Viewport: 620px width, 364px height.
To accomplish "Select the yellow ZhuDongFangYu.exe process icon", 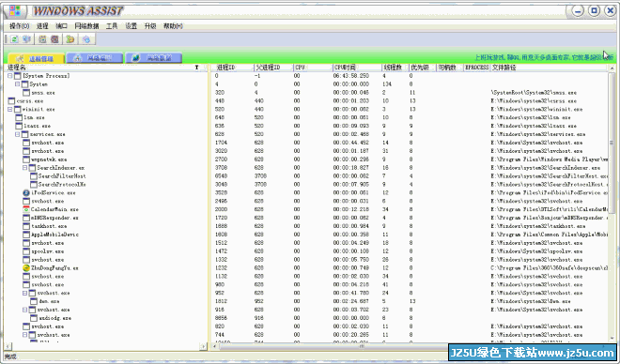I will pos(26,267).
